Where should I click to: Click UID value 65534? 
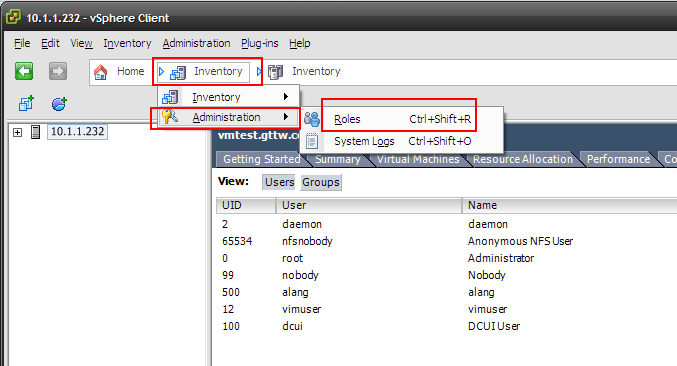point(237,241)
